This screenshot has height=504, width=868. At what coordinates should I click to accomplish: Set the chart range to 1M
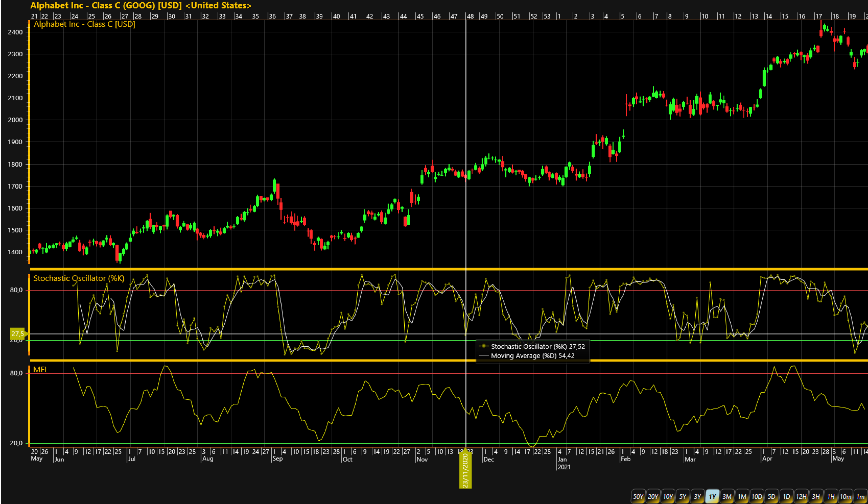742,496
